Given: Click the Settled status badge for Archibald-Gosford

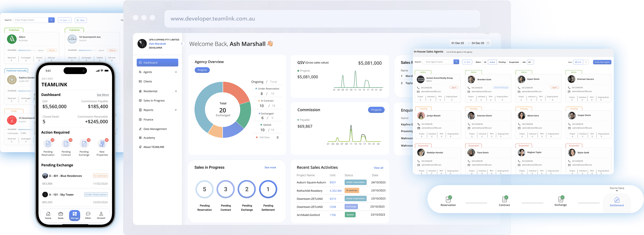Looking at the screenshot, I should (x=350, y=215).
